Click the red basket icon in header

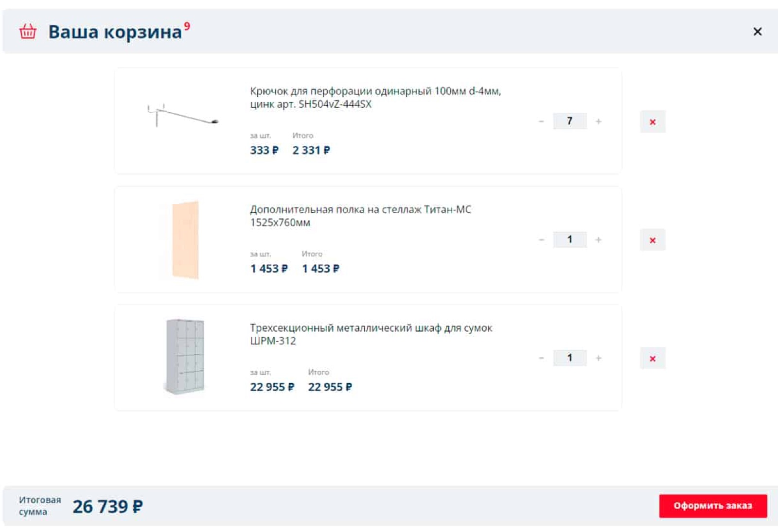tap(28, 31)
